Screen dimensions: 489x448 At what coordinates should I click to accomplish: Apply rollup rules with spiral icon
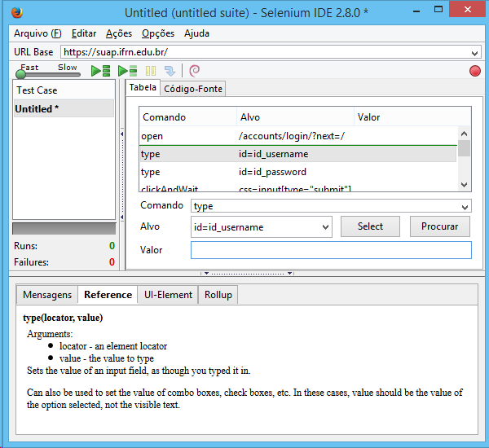pos(194,71)
